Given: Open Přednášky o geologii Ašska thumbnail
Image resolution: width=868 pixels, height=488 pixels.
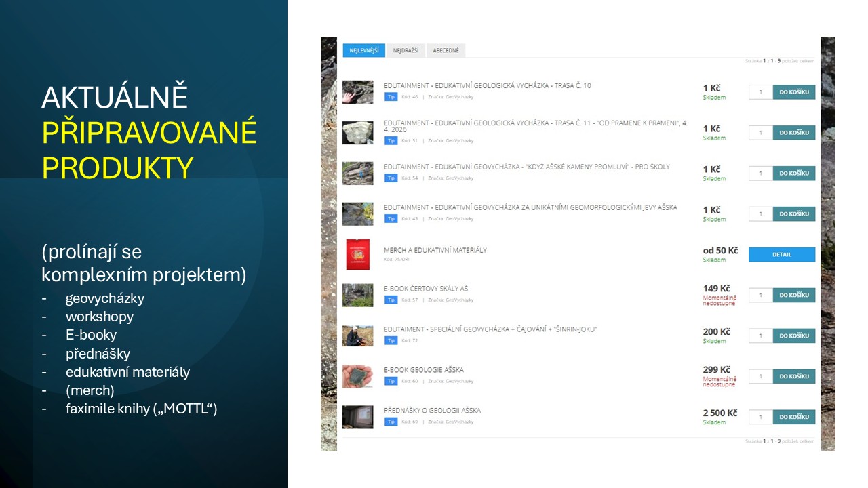Looking at the screenshot, I should [357, 417].
